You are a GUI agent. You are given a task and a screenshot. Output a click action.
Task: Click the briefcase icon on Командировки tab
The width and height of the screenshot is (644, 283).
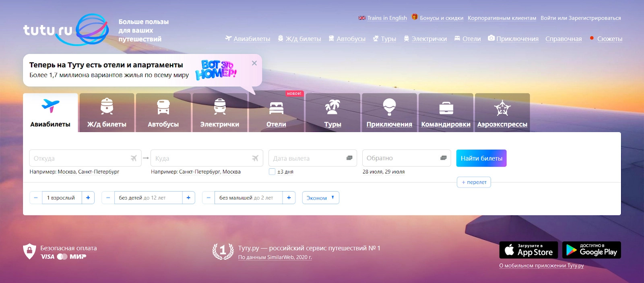446,108
